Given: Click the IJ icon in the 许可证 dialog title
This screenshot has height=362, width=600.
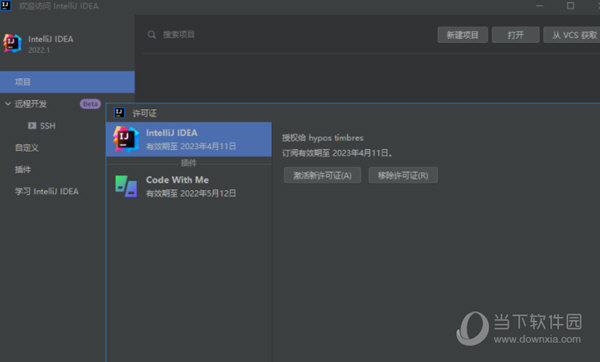Looking at the screenshot, I should tap(119, 113).
